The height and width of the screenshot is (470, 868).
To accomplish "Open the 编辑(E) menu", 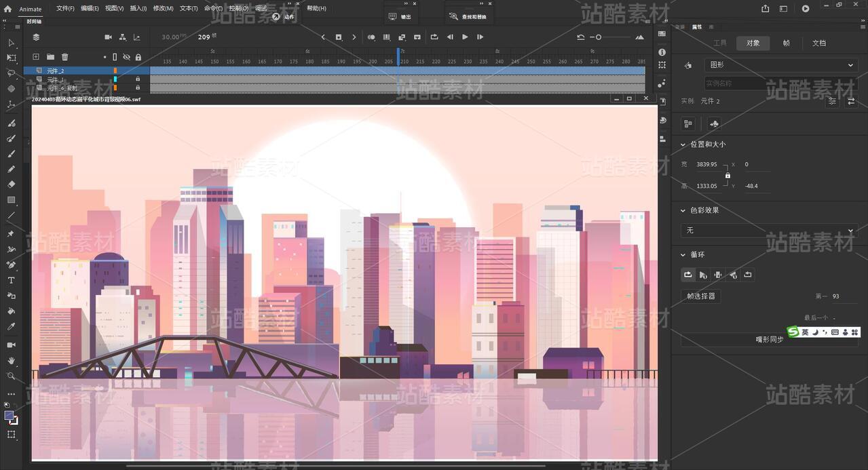I will pyautogui.click(x=90, y=9).
